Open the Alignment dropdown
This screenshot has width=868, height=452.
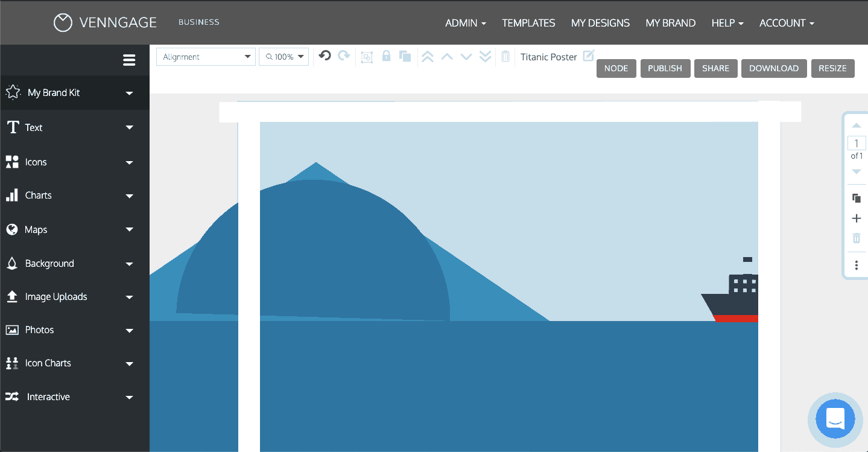point(206,57)
